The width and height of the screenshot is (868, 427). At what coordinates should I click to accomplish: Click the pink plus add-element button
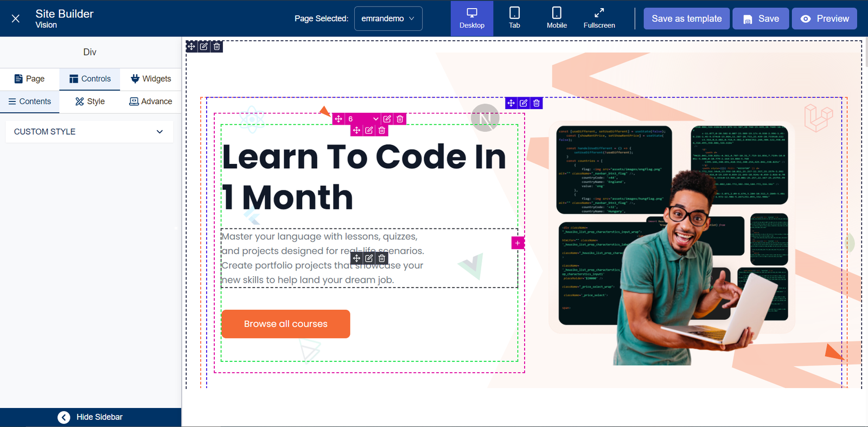pyautogui.click(x=518, y=243)
